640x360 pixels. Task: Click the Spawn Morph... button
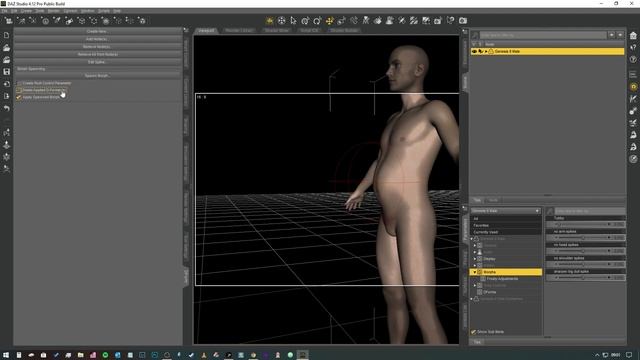click(x=97, y=76)
